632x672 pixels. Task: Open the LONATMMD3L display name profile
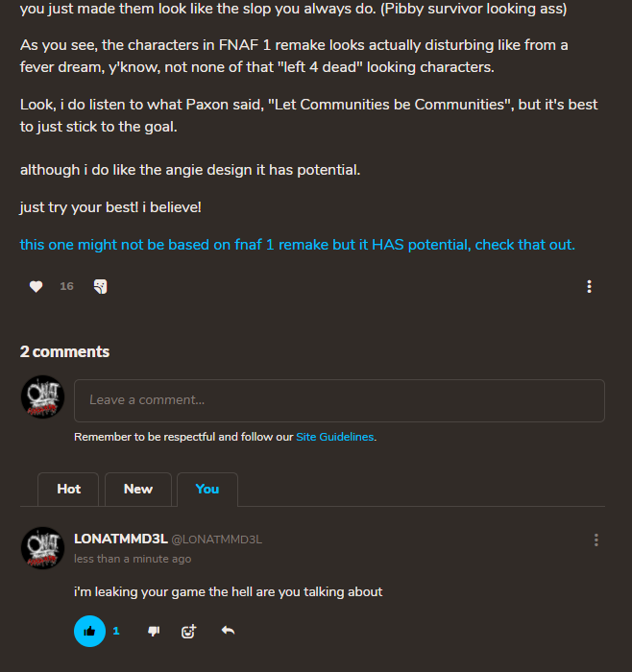[x=120, y=540]
